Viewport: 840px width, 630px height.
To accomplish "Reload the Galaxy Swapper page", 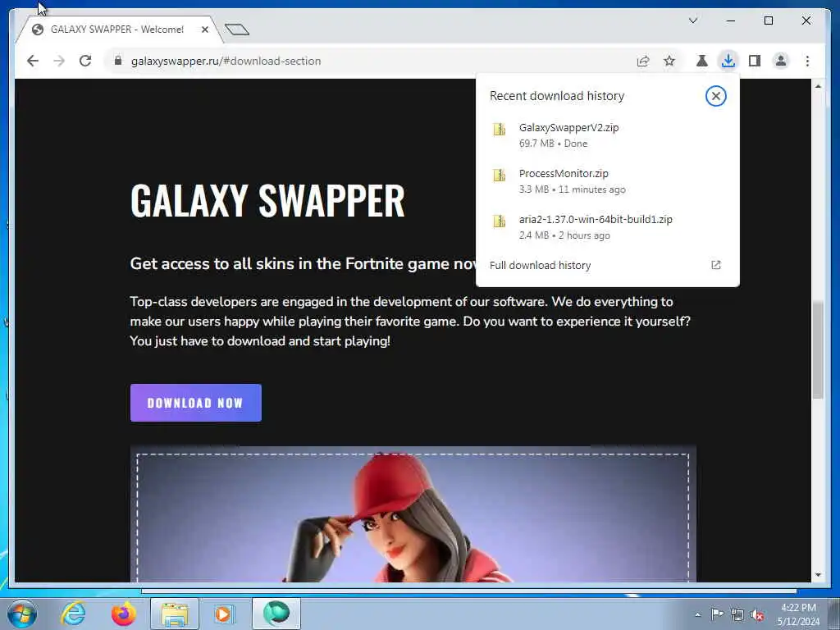I will pos(85,61).
